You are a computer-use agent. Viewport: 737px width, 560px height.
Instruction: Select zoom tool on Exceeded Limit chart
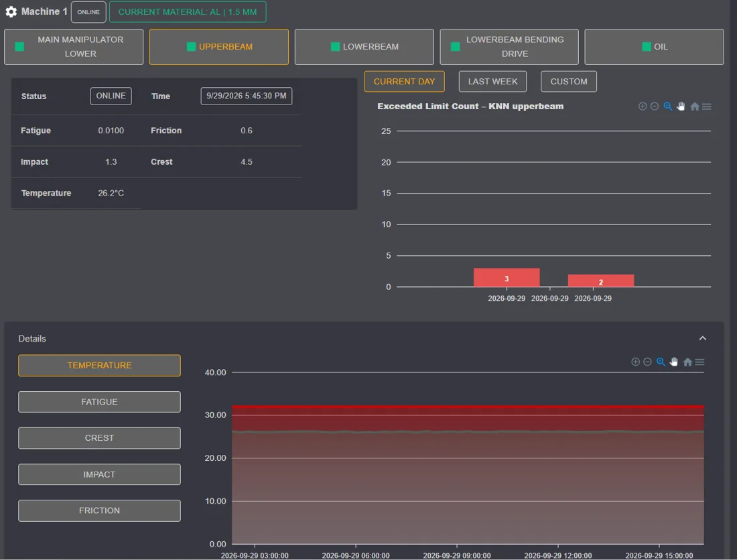[x=667, y=107]
